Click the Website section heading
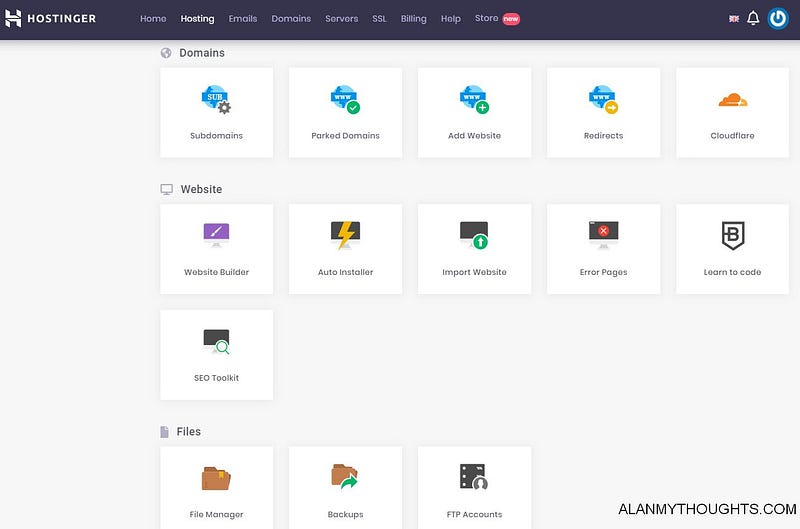Viewport: 800px width, 529px height. [202, 189]
